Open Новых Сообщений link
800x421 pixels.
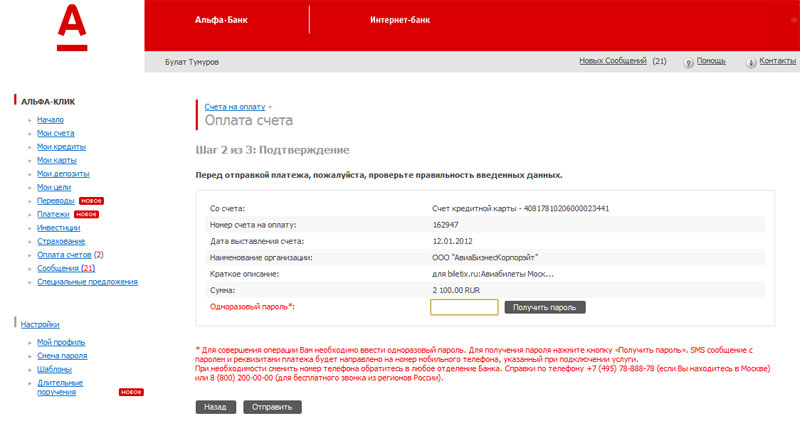click(613, 61)
